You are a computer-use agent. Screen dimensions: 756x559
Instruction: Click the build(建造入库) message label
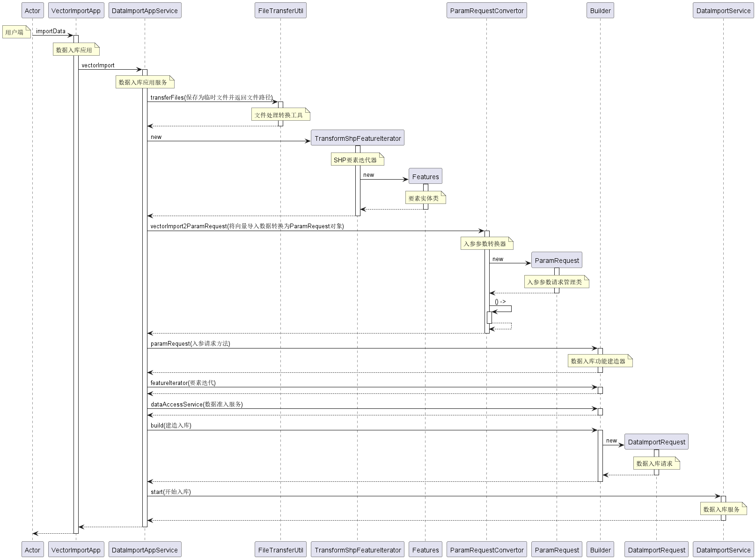171,426
